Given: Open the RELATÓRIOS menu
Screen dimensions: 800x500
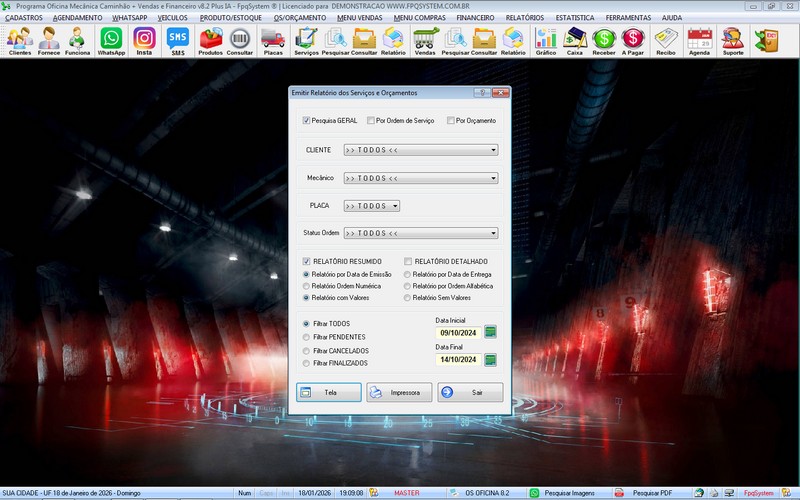Looking at the screenshot, I should [525, 18].
